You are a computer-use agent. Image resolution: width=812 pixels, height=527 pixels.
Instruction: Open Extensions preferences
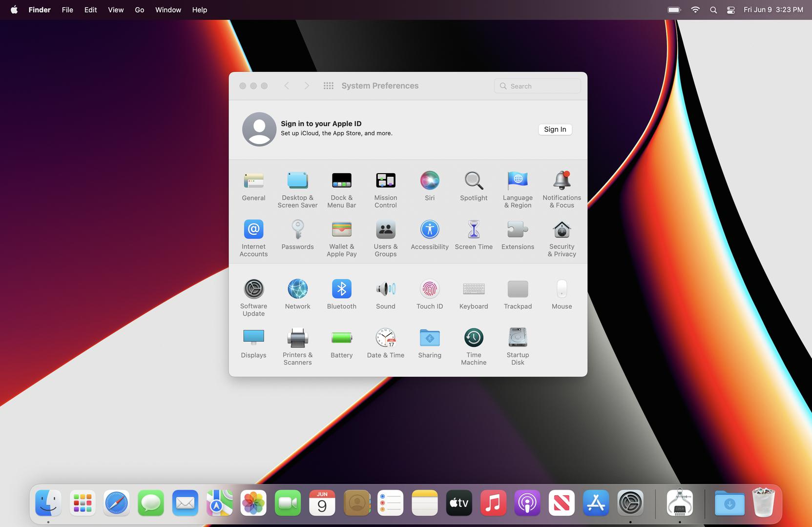pyautogui.click(x=518, y=235)
